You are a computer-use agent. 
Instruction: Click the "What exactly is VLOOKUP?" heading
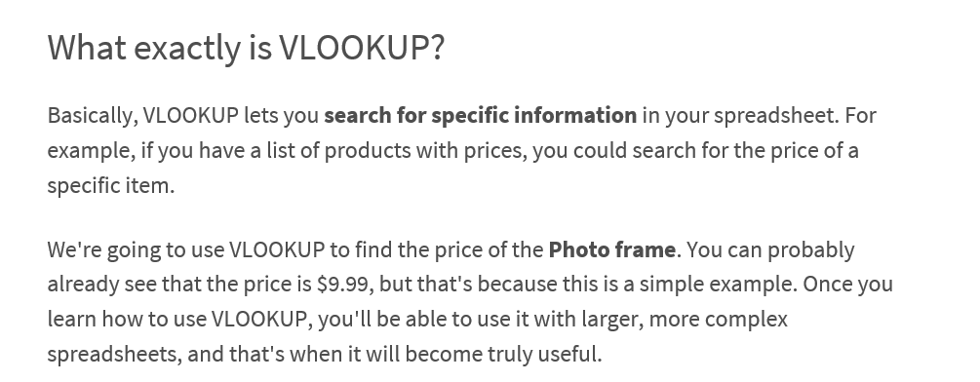pyautogui.click(x=246, y=48)
